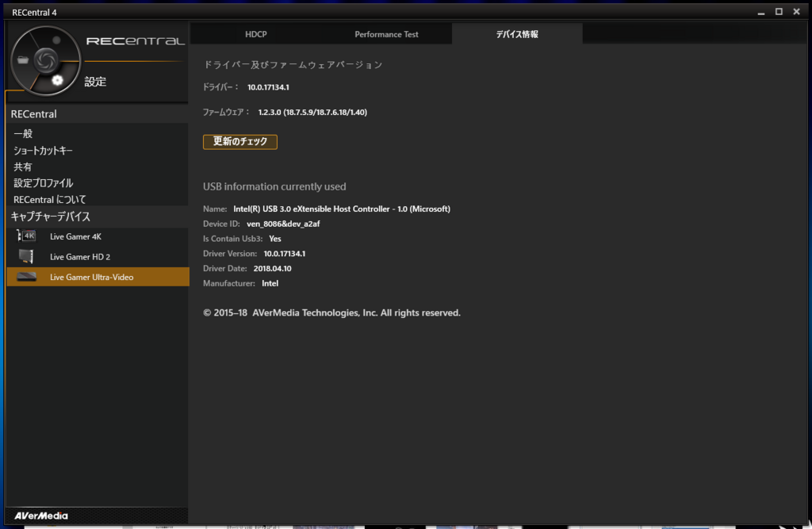Select the デバイス情報 tab
Screen dimensions: 812x529
[517, 34]
